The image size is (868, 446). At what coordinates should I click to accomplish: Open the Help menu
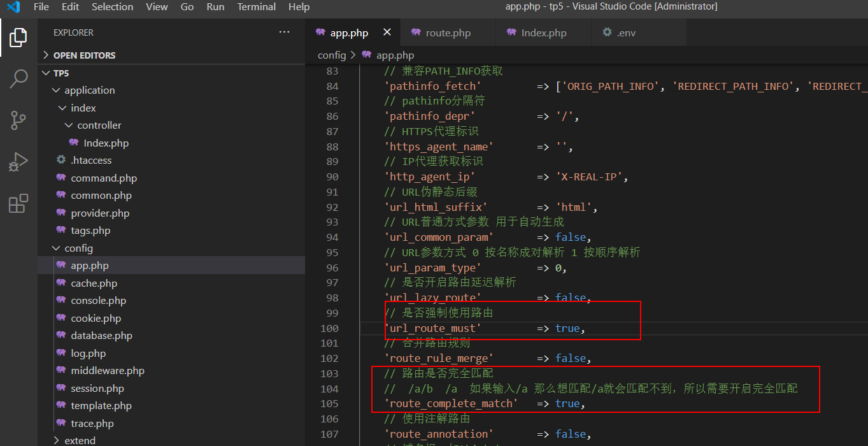point(299,7)
